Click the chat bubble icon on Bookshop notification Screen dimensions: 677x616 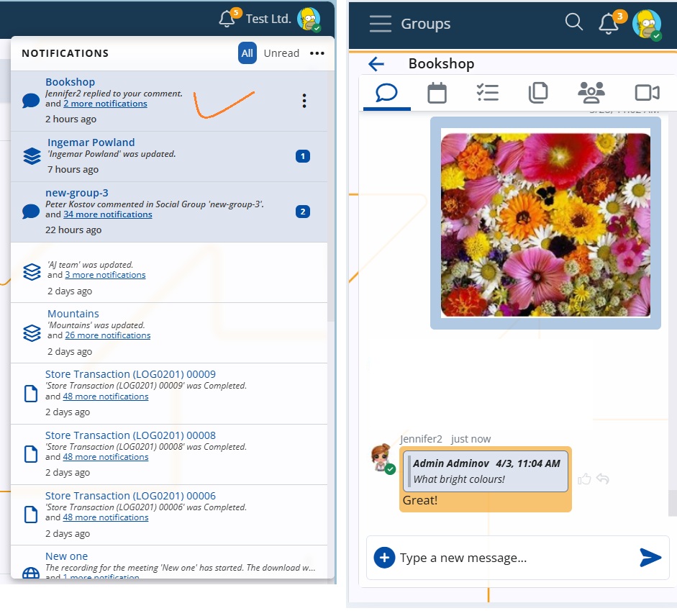pos(31,100)
